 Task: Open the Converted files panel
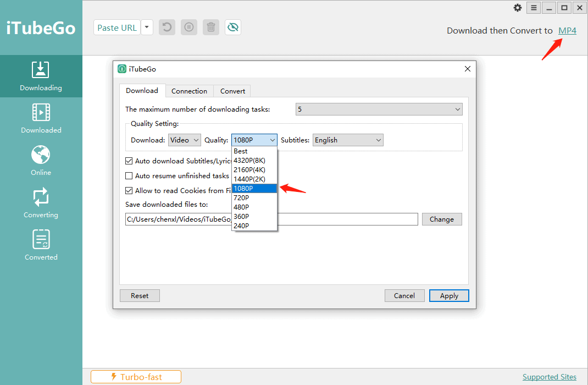point(41,245)
